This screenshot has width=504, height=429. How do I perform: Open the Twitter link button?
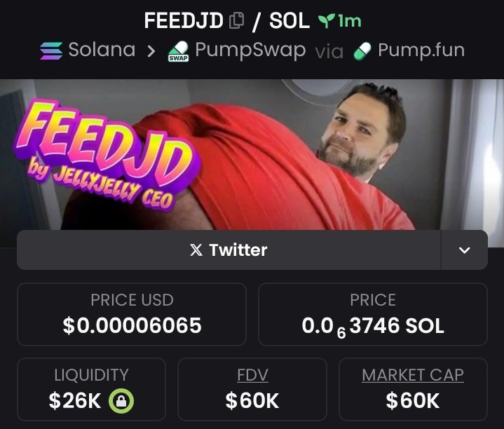point(229,250)
